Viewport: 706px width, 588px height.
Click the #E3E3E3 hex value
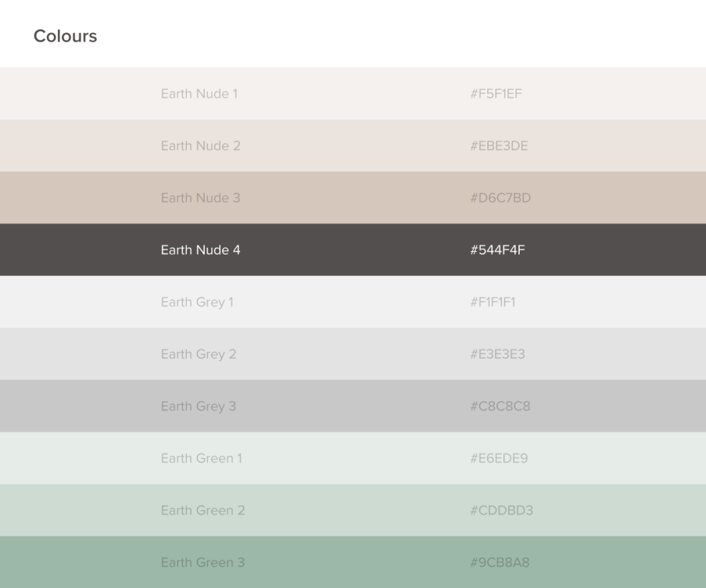[x=498, y=354]
